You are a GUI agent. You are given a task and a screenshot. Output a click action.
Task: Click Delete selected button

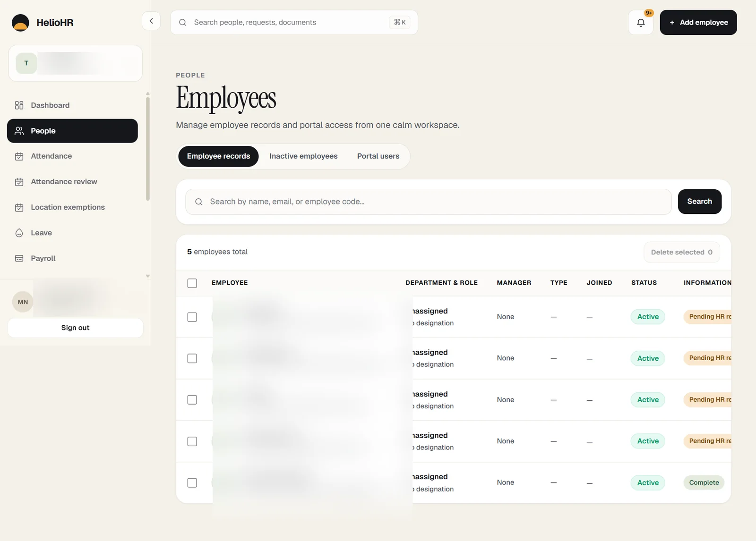pos(682,252)
